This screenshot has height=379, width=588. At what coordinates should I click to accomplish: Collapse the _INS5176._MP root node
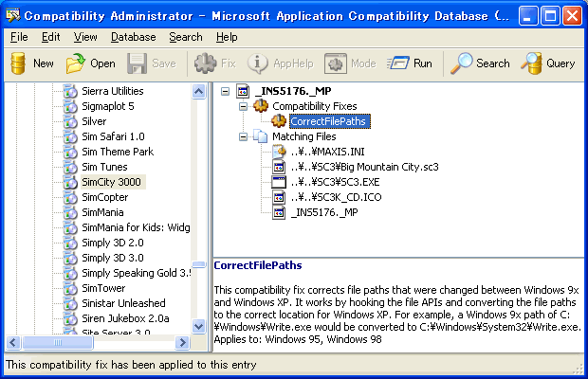pos(225,91)
